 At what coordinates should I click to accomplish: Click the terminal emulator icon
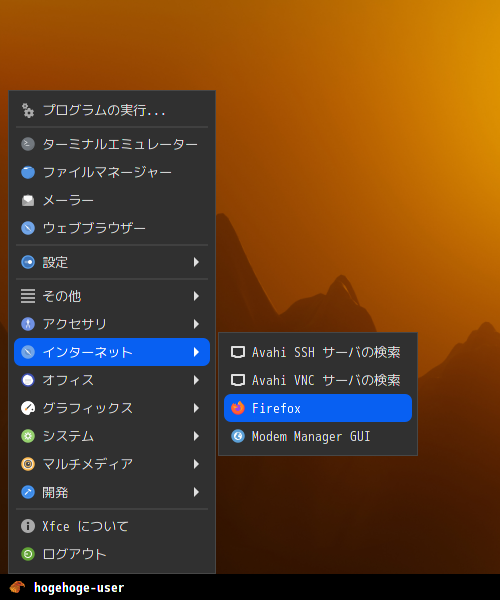[x=28, y=144]
